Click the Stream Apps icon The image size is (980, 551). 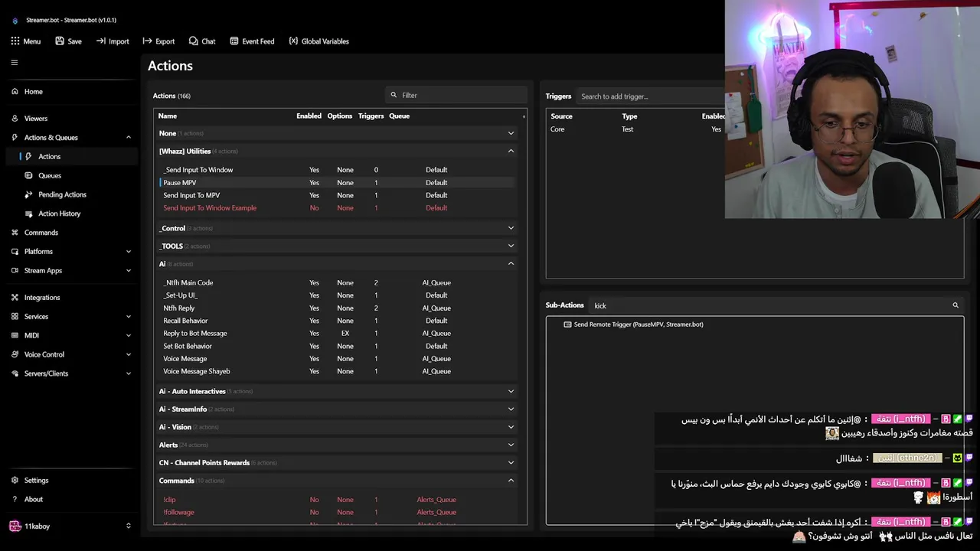click(15, 271)
